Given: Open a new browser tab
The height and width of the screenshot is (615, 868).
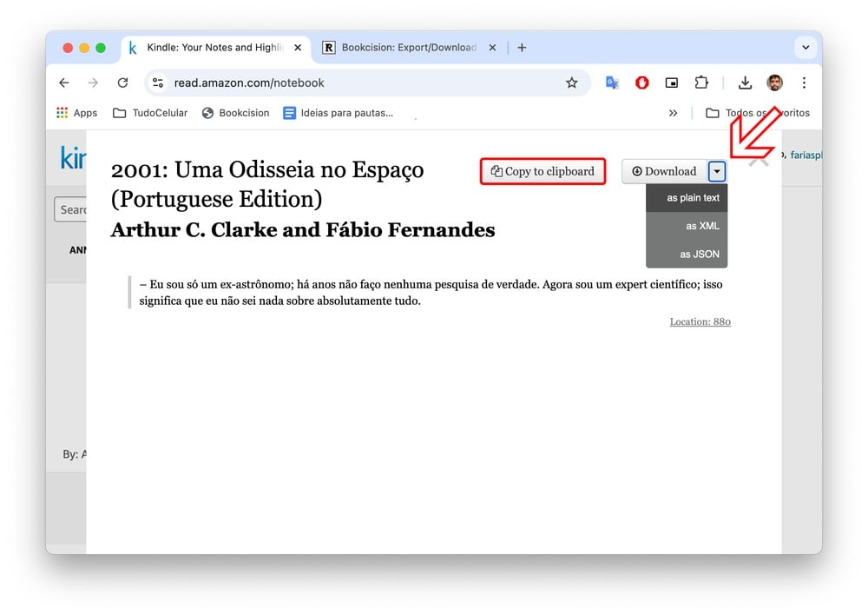Looking at the screenshot, I should click(522, 48).
